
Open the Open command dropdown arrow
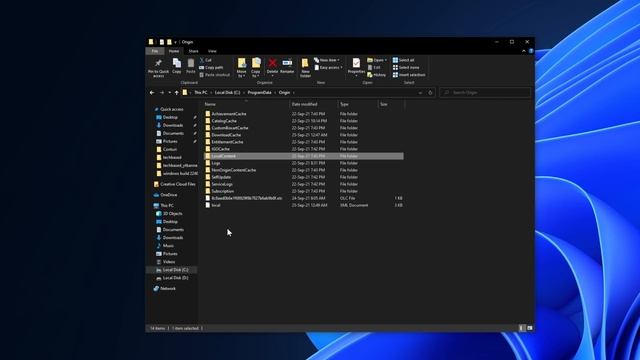[386, 60]
